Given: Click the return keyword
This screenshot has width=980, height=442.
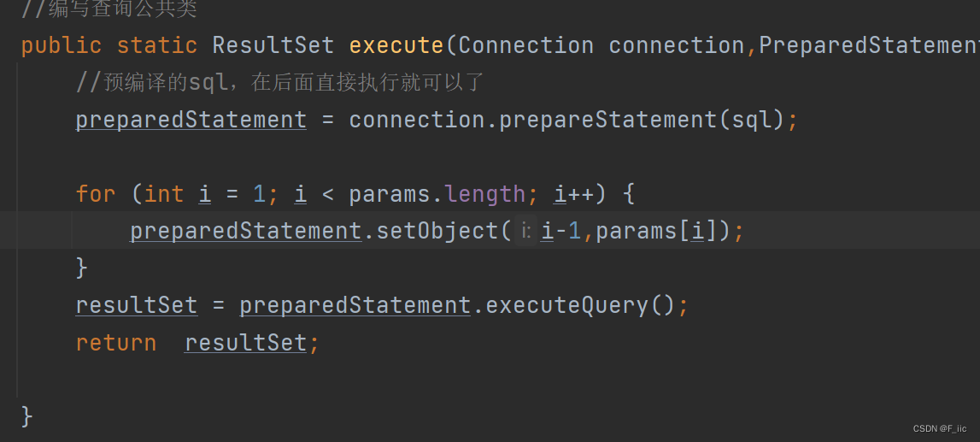Looking at the screenshot, I should point(115,343).
